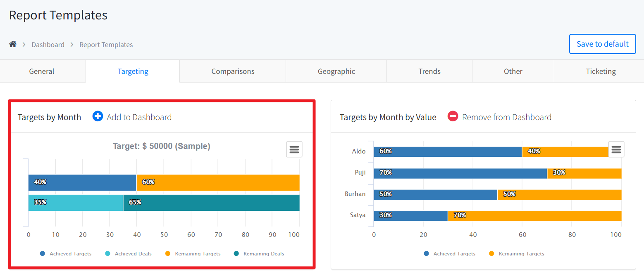
Task: Open the Ticketing tab
Action: pyautogui.click(x=600, y=71)
